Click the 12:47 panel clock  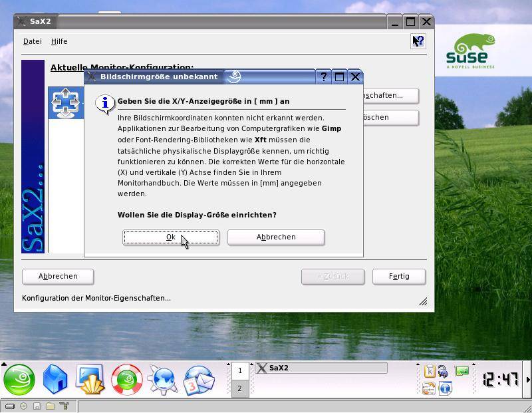(x=500, y=380)
